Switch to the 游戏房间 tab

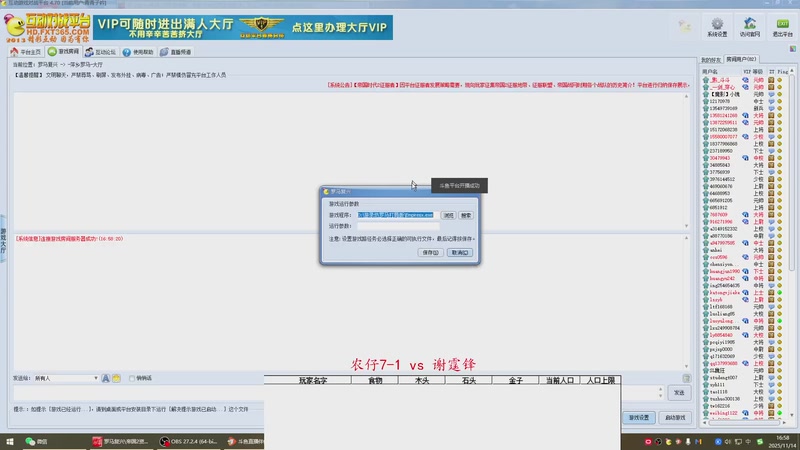pyautogui.click(x=64, y=52)
